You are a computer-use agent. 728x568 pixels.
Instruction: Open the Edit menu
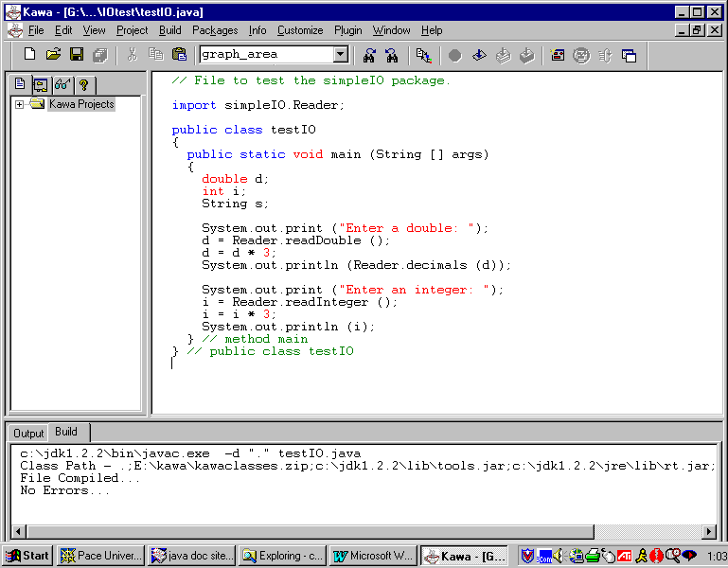[63, 30]
